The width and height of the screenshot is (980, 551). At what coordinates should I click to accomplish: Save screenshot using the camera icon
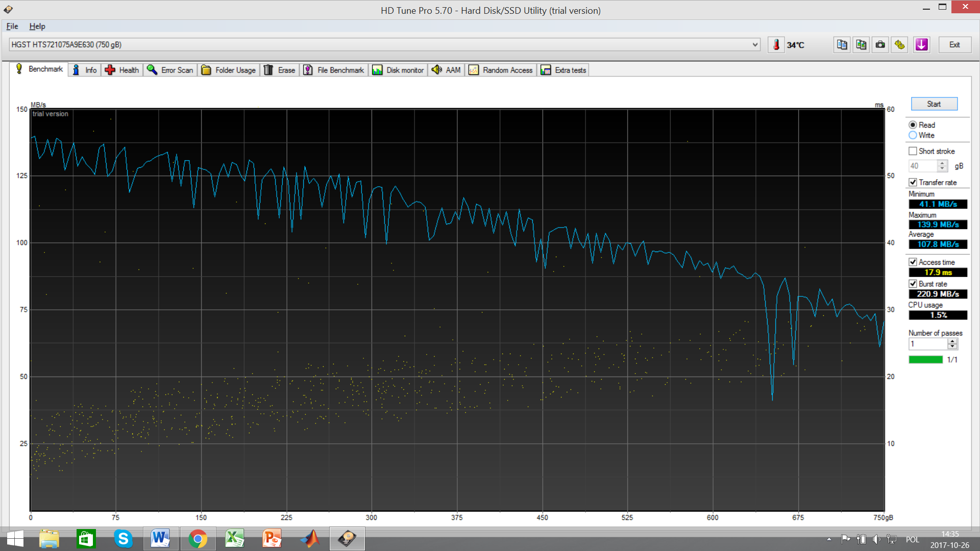[880, 45]
